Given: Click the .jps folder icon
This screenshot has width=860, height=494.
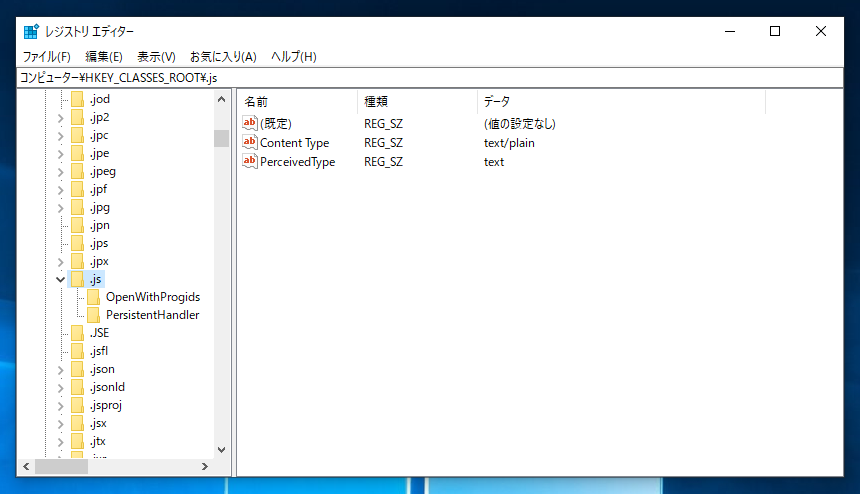Looking at the screenshot, I should point(77,243).
